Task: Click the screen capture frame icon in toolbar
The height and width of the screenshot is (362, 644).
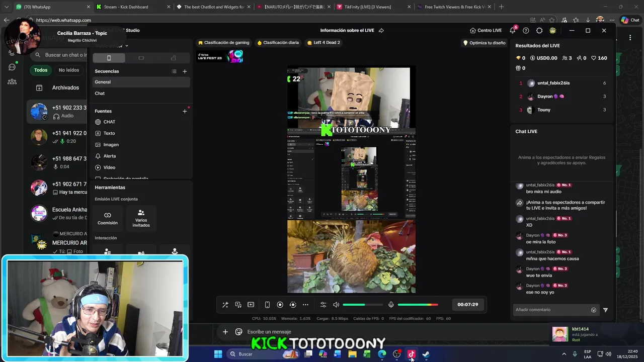Action: (251, 305)
